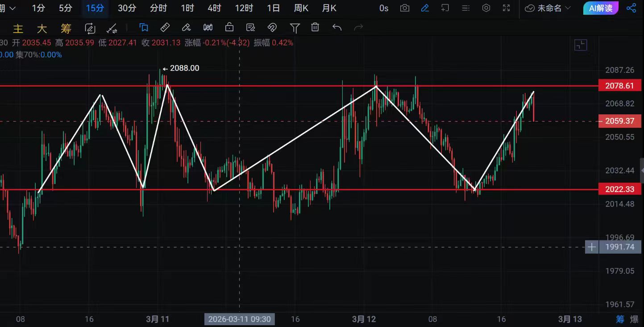Switch to the 30分 timeframe tab
644x327 pixels.
point(127,8)
